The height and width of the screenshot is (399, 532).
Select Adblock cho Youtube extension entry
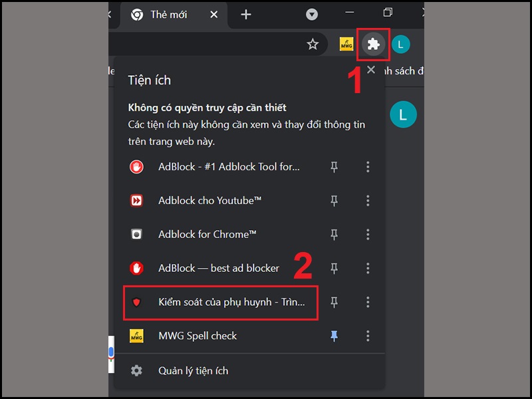click(215, 201)
